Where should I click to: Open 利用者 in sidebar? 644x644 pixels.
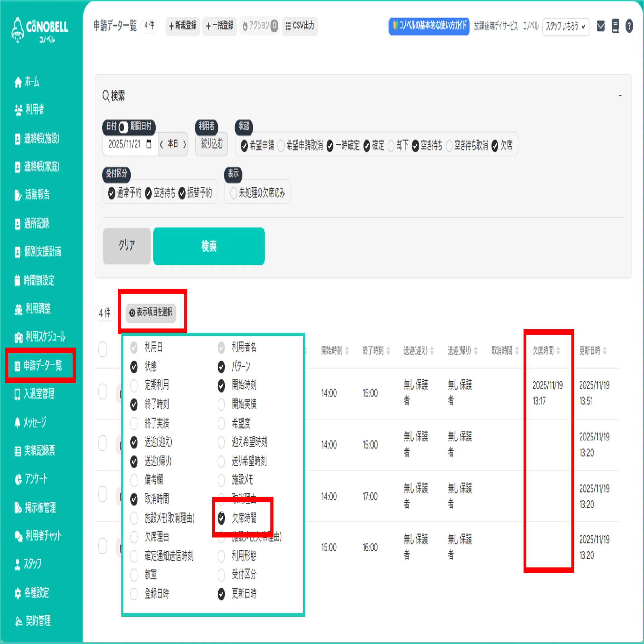tap(29, 109)
